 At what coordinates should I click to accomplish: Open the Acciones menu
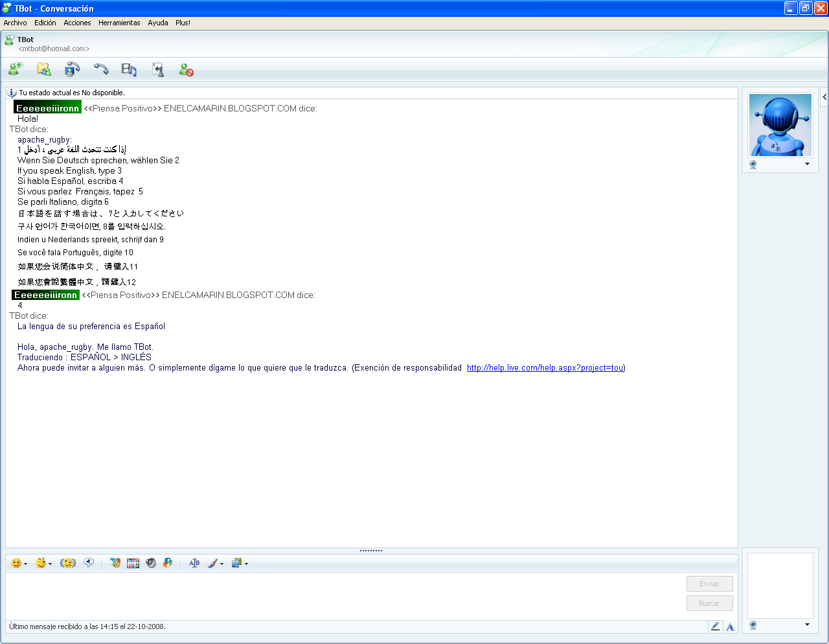coord(77,23)
